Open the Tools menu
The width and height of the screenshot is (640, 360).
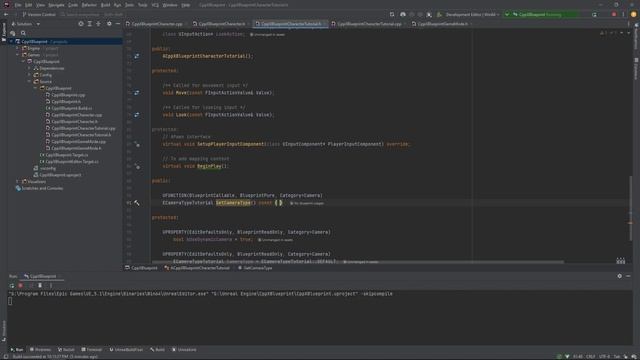click(x=142, y=5)
